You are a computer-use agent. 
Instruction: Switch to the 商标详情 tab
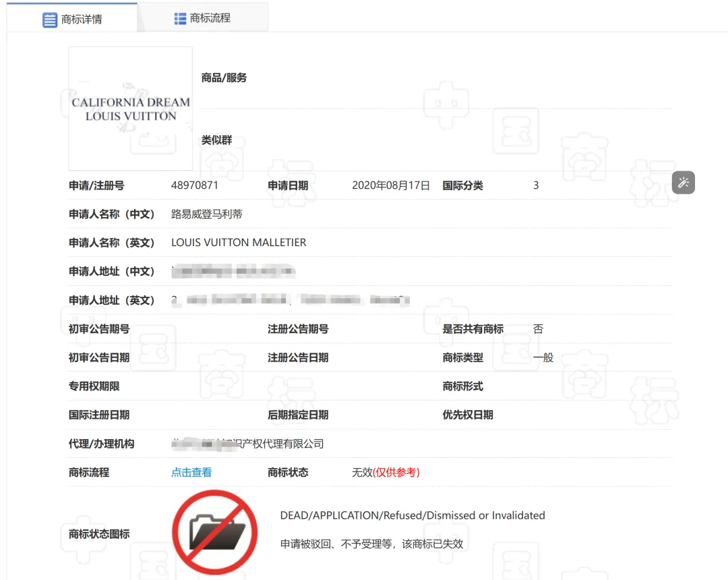(x=72, y=19)
